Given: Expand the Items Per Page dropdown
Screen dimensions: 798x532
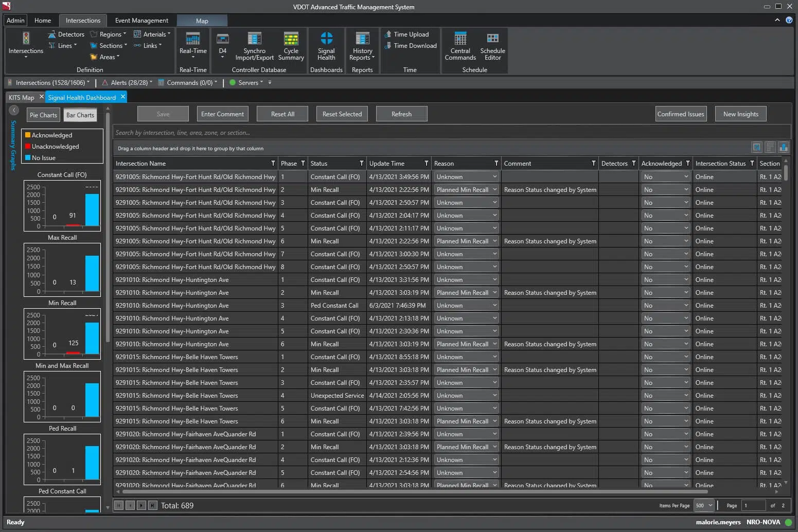Looking at the screenshot, I should point(704,505).
